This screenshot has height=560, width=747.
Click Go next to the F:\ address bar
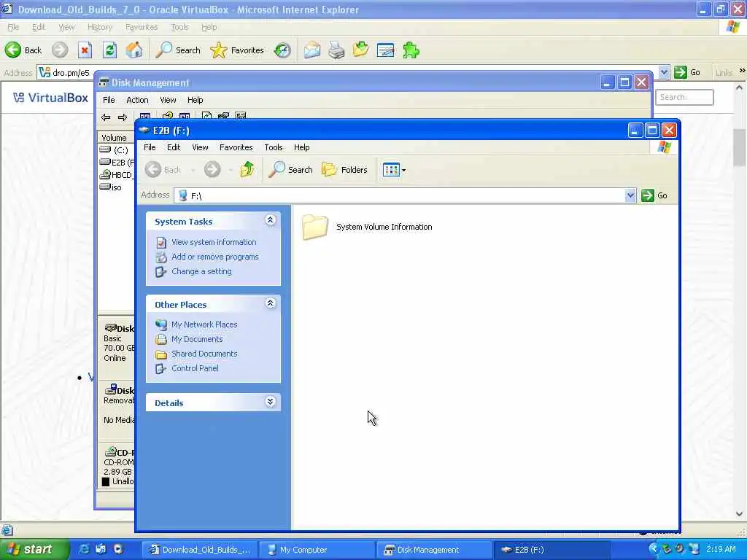pyautogui.click(x=654, y=195)
